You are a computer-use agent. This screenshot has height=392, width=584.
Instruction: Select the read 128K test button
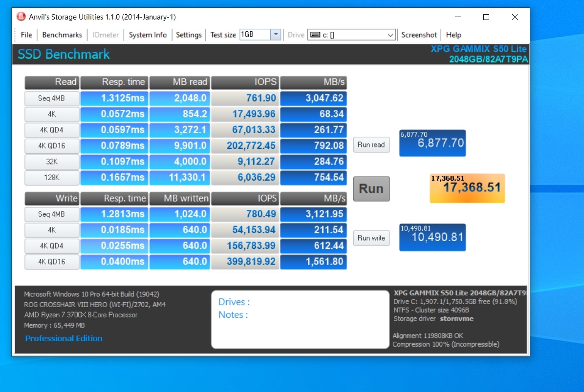(x=52, y=177)
